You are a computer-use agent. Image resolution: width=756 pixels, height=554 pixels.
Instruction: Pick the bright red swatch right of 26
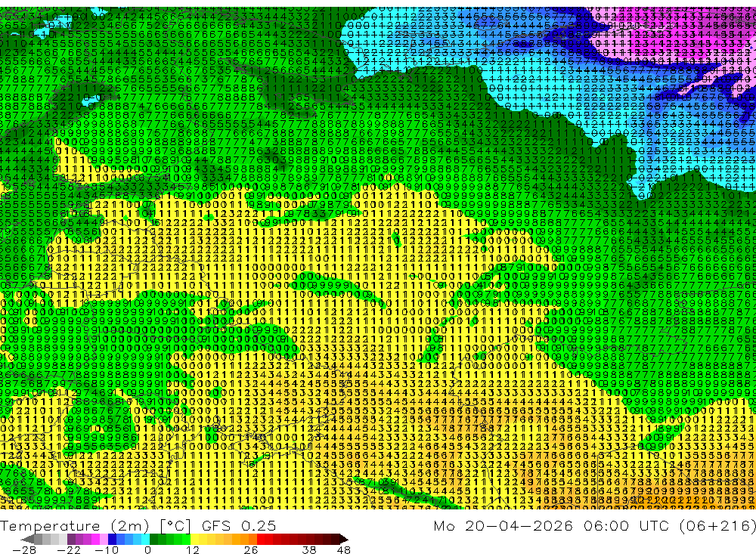(x=261, y=540)
